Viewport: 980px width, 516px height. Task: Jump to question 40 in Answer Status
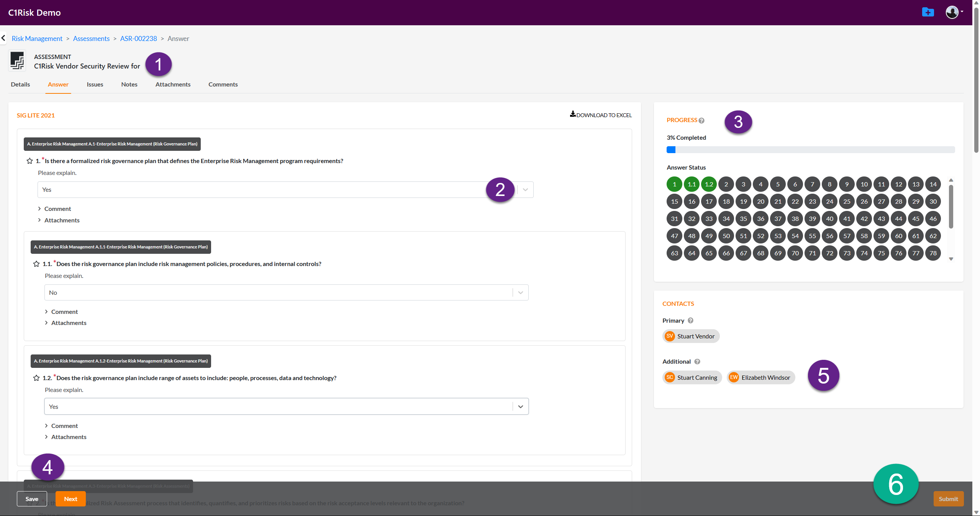point(829,219)
